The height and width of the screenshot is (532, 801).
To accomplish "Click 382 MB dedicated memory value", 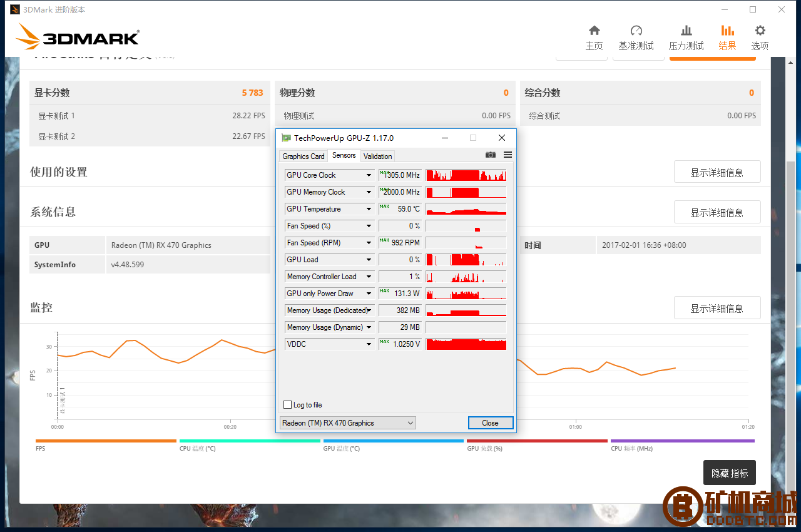I will (x=400, y=310).
